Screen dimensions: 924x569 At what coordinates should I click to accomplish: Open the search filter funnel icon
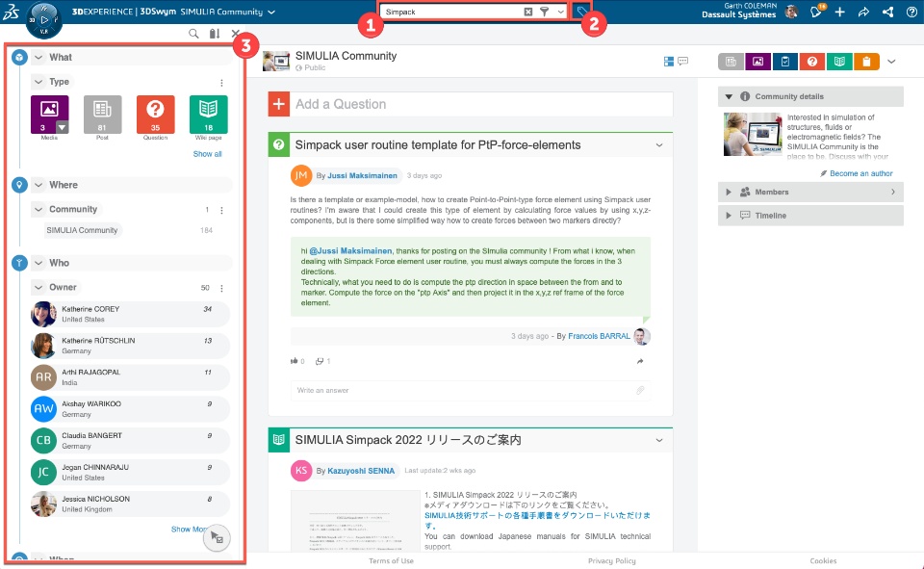click(x=545, y=12)
